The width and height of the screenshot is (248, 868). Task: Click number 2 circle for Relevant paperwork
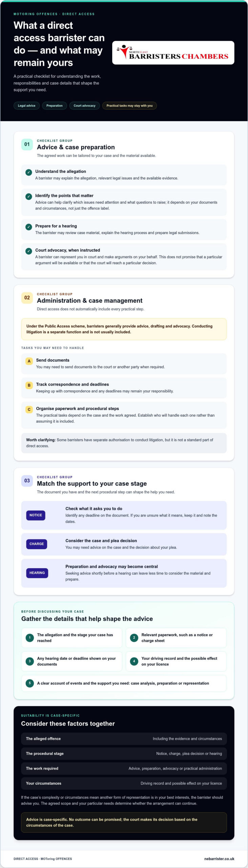point(134,638)
